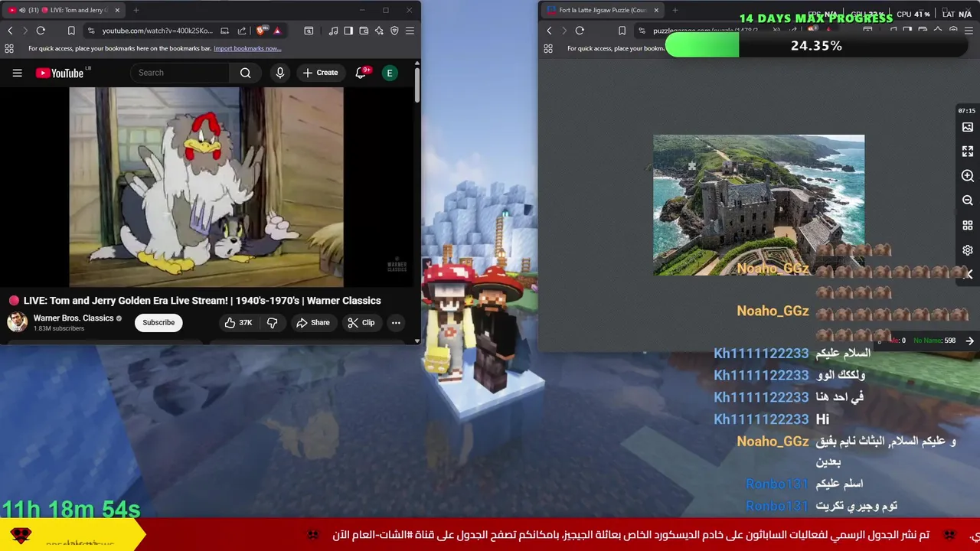Viewport: 980px width, 551px height.
Task: Open new tab in YouTube window
Action: 136,10
